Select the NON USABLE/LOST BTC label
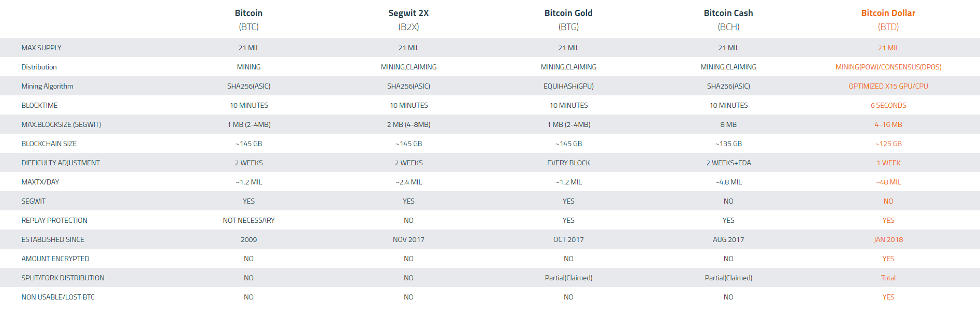980x314 pixels. [58, 297]
